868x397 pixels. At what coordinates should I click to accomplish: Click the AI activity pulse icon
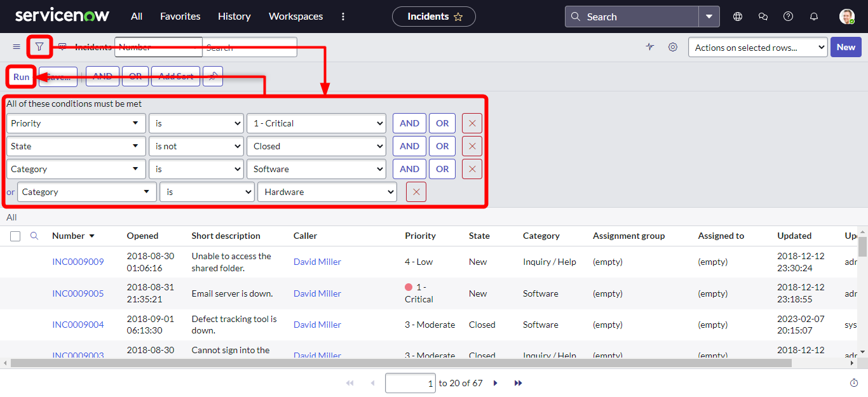649,46
